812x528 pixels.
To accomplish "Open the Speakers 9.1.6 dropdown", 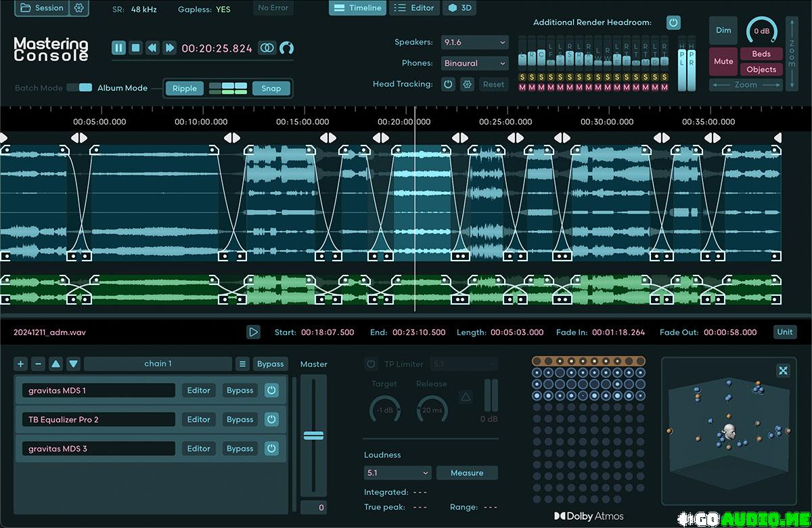I will pyautogui.click(x=474, y=42).
